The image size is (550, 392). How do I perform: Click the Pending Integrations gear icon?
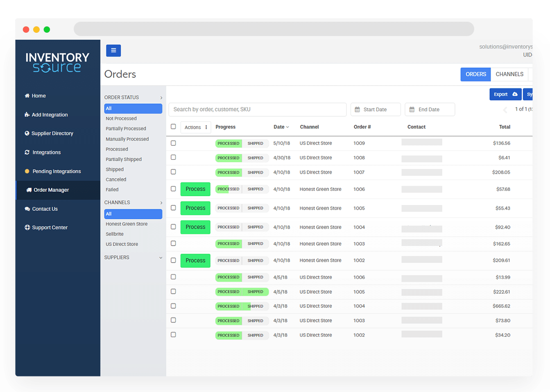(27, 171)
